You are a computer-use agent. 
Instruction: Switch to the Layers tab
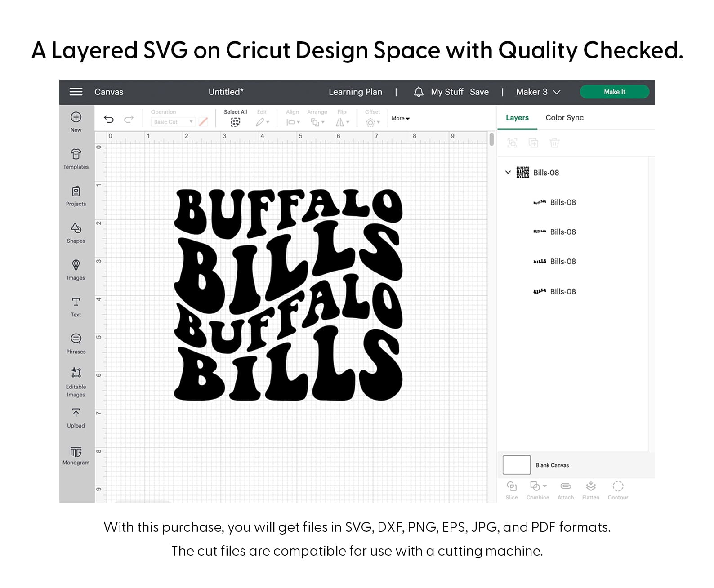[x=517, y=117]
